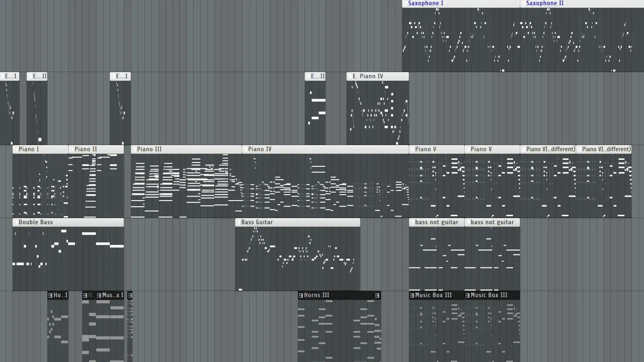Image resolution: width=644 pixels, height=362 pixels.
Task: Open menu icon of Piano V clip adjoining Piano IV
Action: pyautogui.click(x=412, y=149)
